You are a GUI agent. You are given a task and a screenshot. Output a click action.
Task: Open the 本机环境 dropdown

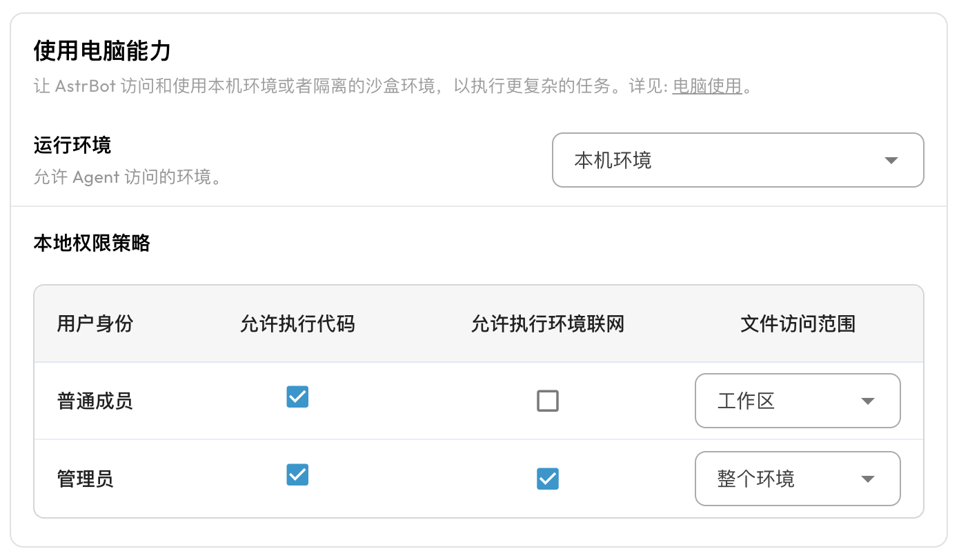tap(738, 160)
